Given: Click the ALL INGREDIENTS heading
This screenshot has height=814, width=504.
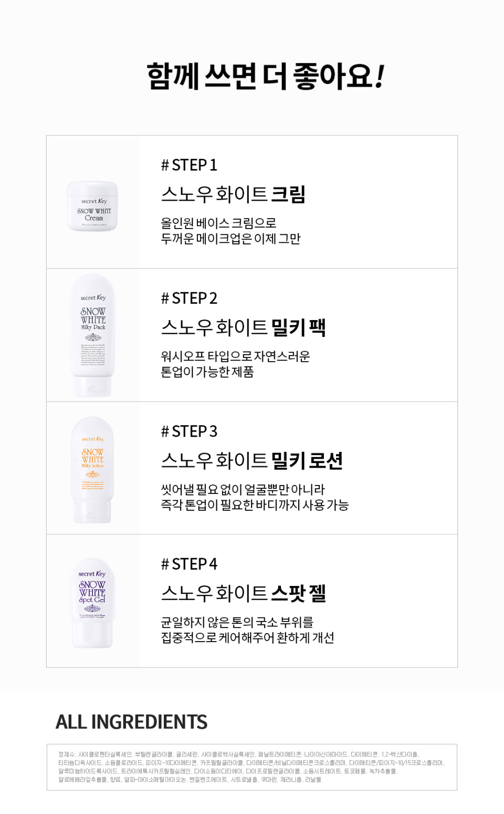Looking at the screenshot, I should click(x=131, y=722).
